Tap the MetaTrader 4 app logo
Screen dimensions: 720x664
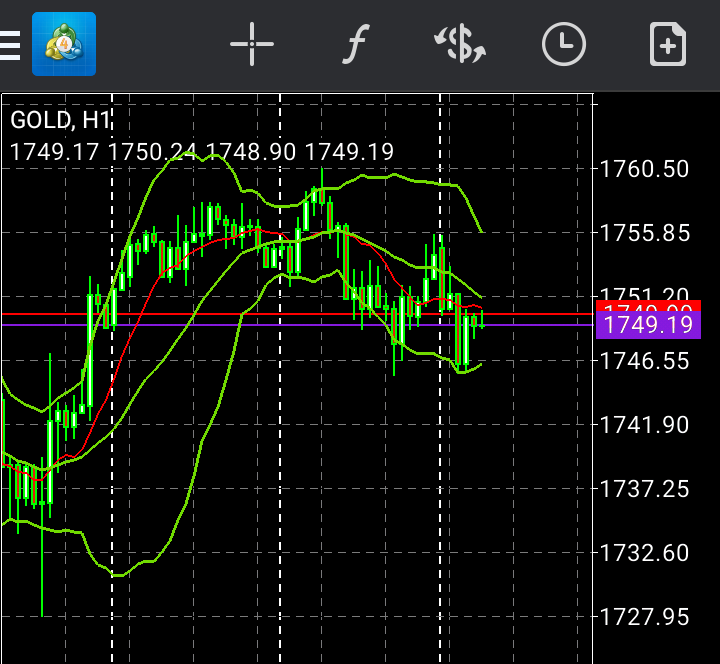(x=64, y=44)
